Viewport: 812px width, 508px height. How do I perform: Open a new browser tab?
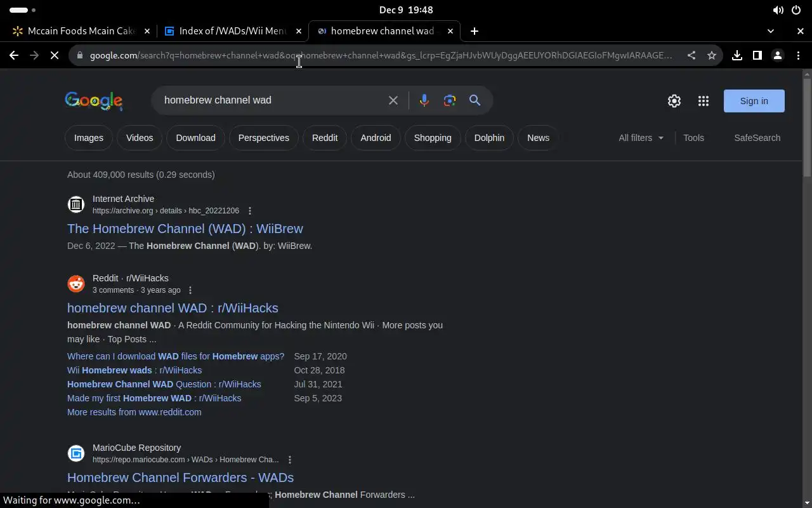click(474, 31)
